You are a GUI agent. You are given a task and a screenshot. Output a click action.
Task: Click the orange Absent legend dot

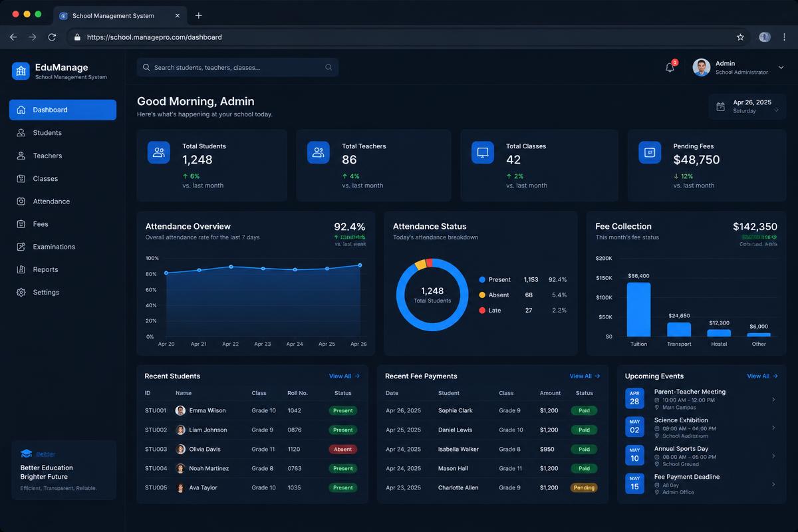(482, 295)
